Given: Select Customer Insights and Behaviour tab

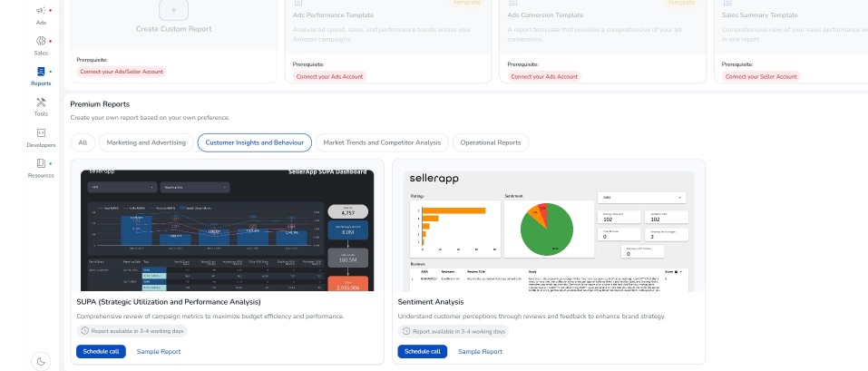Looking at the screenshot, I should (255, 142).
